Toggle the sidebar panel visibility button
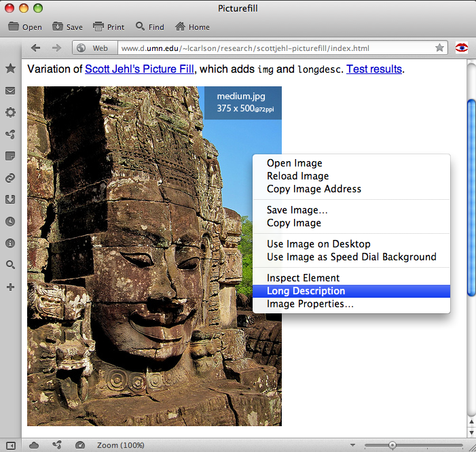Screen dimensions: 476x452 coord(10,445)
